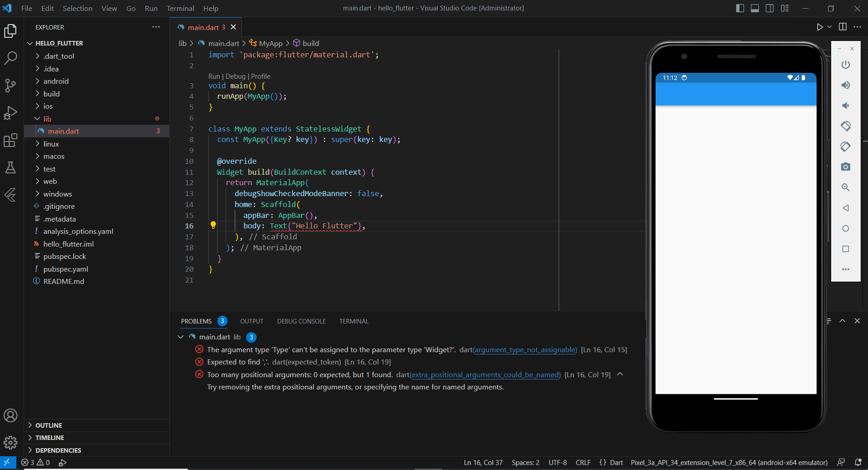
Task: Open the run options dropdown arrow
Action: (x=829, y=27)
